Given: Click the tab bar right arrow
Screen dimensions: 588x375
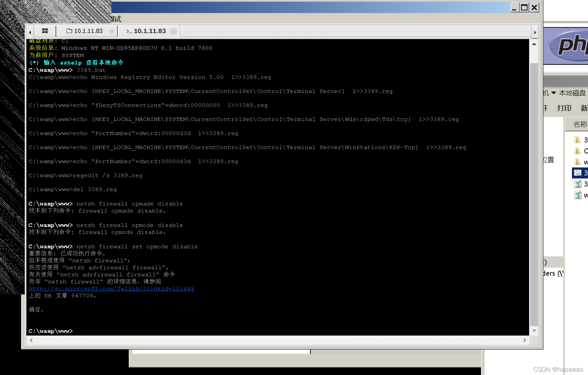Looking at the screenshot, I should (535, 32).
